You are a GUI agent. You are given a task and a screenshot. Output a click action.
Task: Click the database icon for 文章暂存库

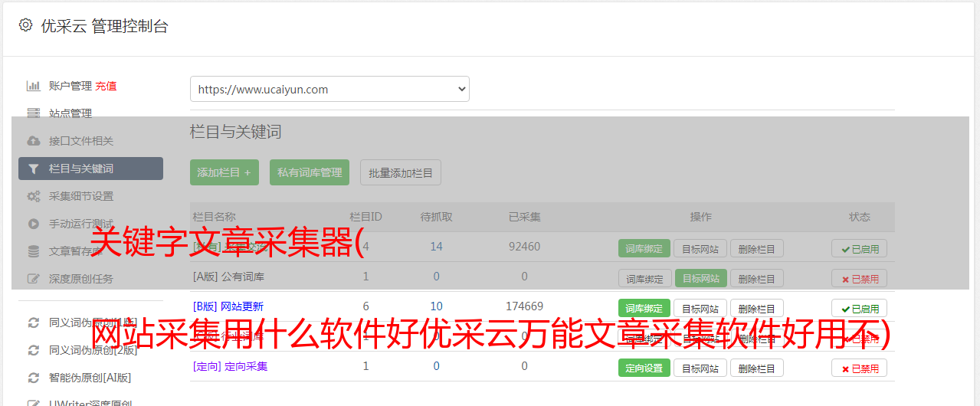click(33, 251)
